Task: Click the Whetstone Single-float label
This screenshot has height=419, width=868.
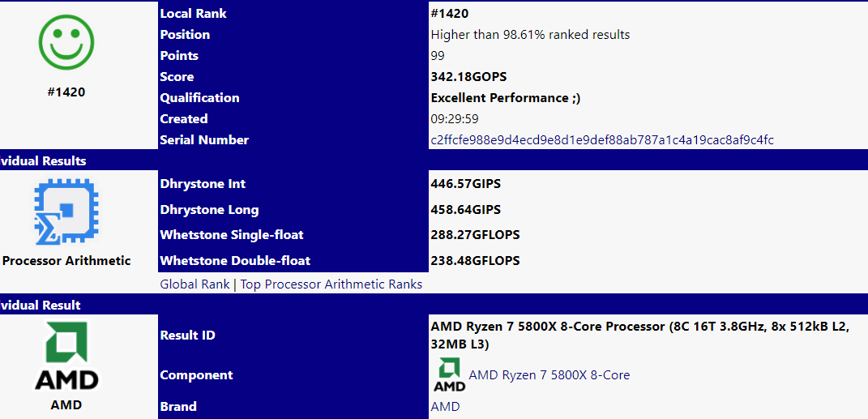Action: pyautogui.click(x=232, y=235)
